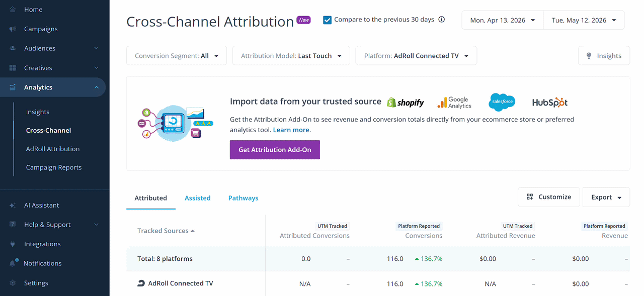Click the Creatives grid icon

coord(13,68)
